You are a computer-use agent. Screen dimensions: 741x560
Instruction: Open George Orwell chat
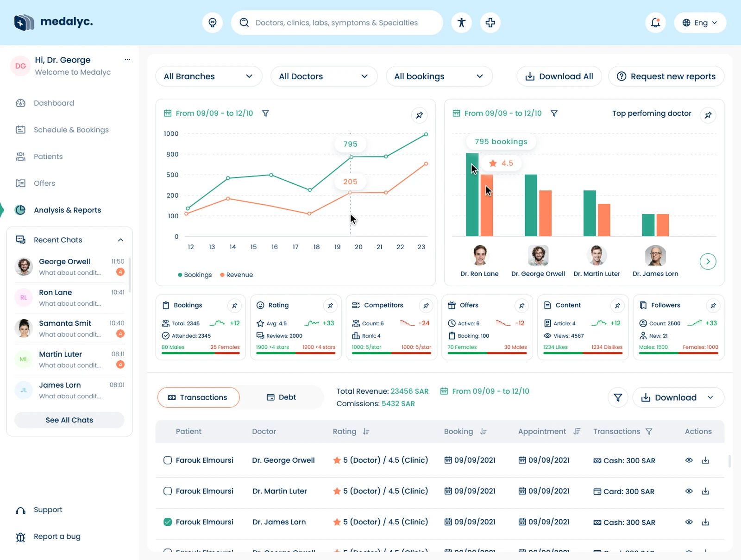(x=70, y=267)
